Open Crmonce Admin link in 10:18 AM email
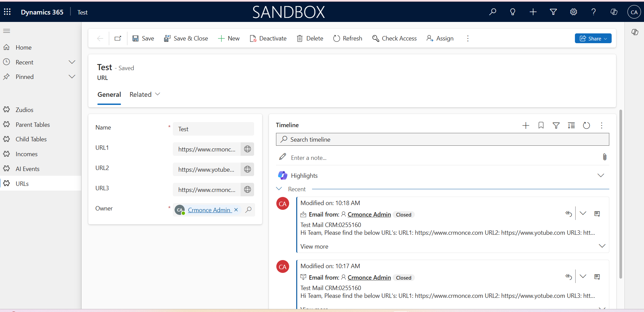The height and width of the screenshot is (312, 644). click(369, 215)
